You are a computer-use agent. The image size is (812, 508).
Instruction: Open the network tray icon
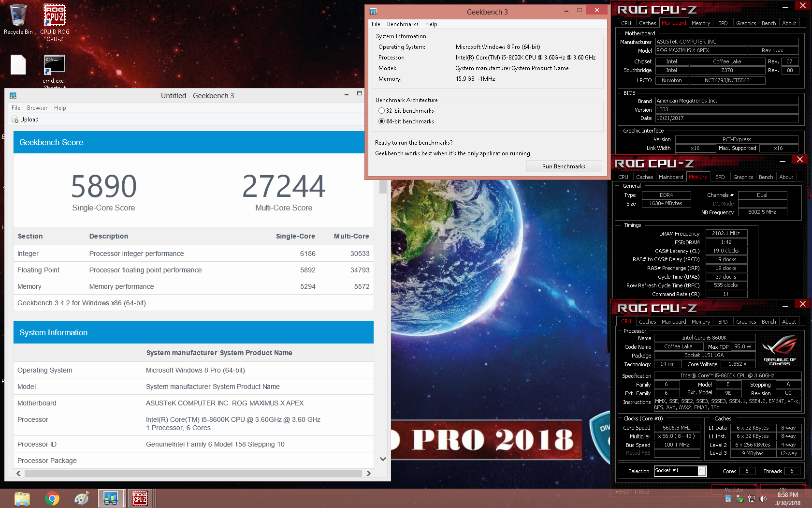(x=752, y=499)
